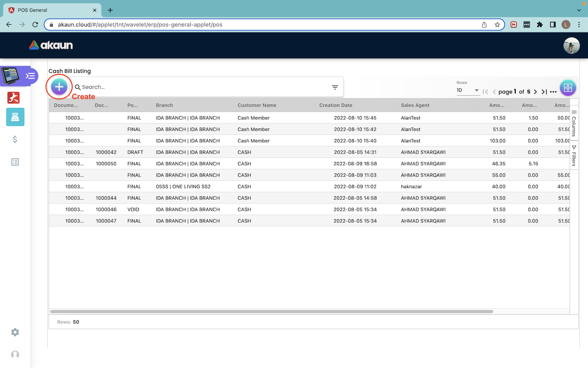This screenshot has width=588, height=368.
Task: Switch to grid view layout button
Action: tap(568, 88)
